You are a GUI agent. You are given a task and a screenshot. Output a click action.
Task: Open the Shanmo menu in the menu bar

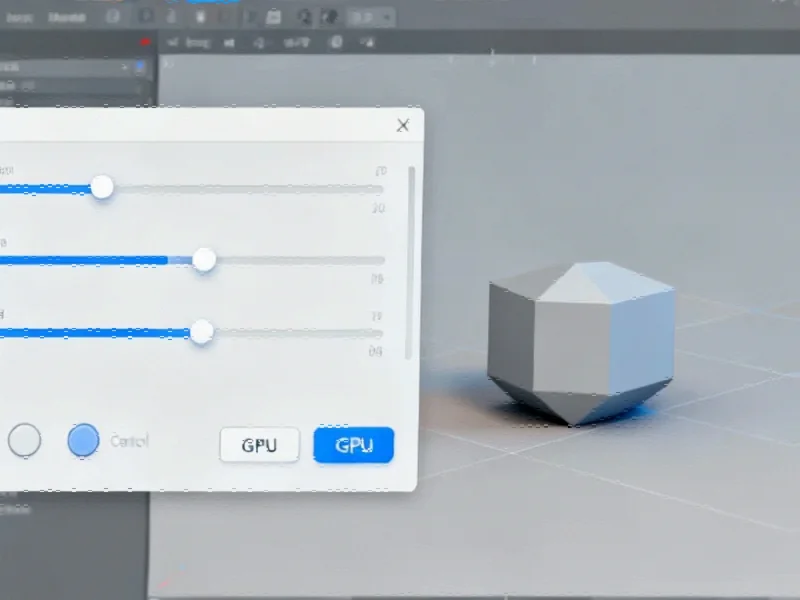[x=66, y=16]
